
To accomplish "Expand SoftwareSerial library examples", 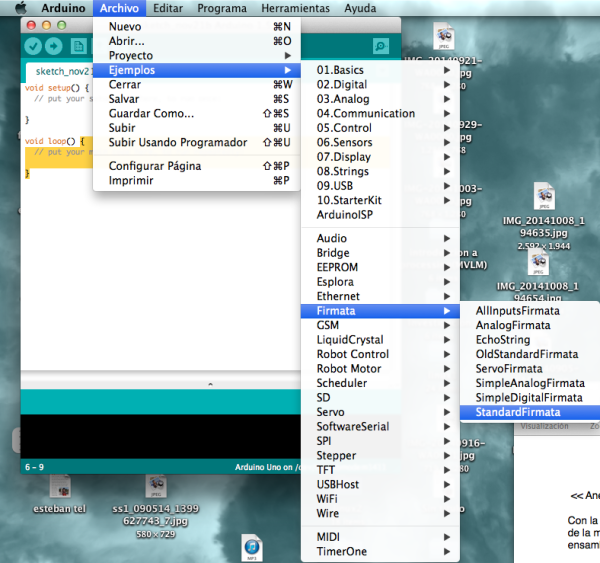I will (380, 427).
